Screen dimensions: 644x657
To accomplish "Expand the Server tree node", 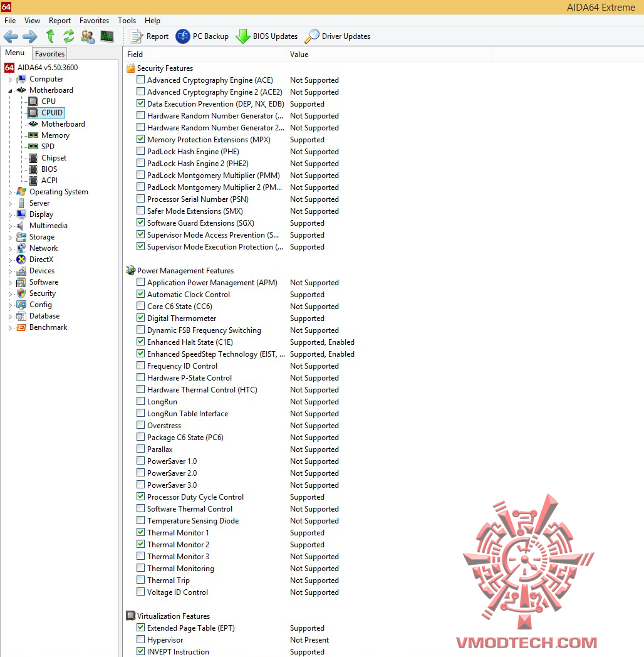I will coord(10,204).
